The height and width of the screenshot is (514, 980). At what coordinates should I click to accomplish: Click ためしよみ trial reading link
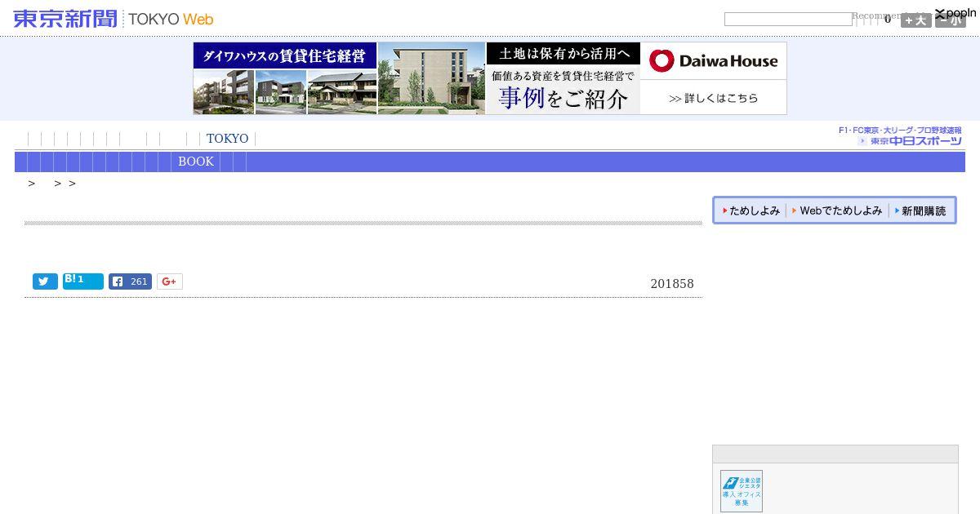751,210
